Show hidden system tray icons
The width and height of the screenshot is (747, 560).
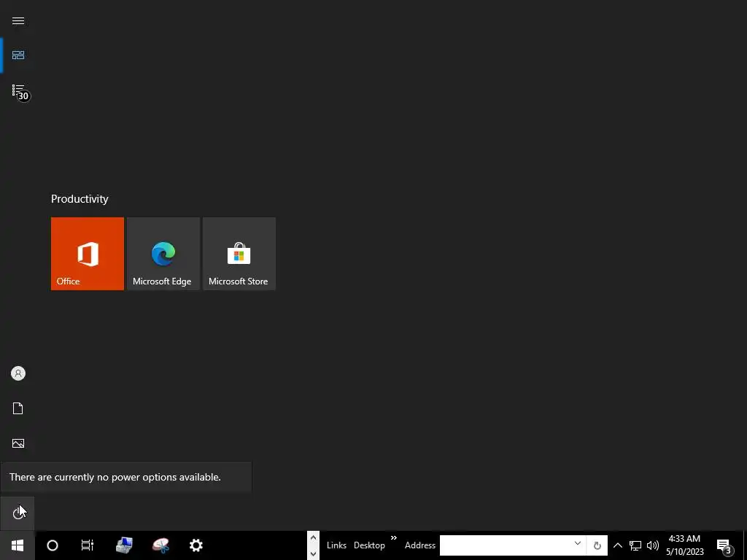[x=617, y=545]
